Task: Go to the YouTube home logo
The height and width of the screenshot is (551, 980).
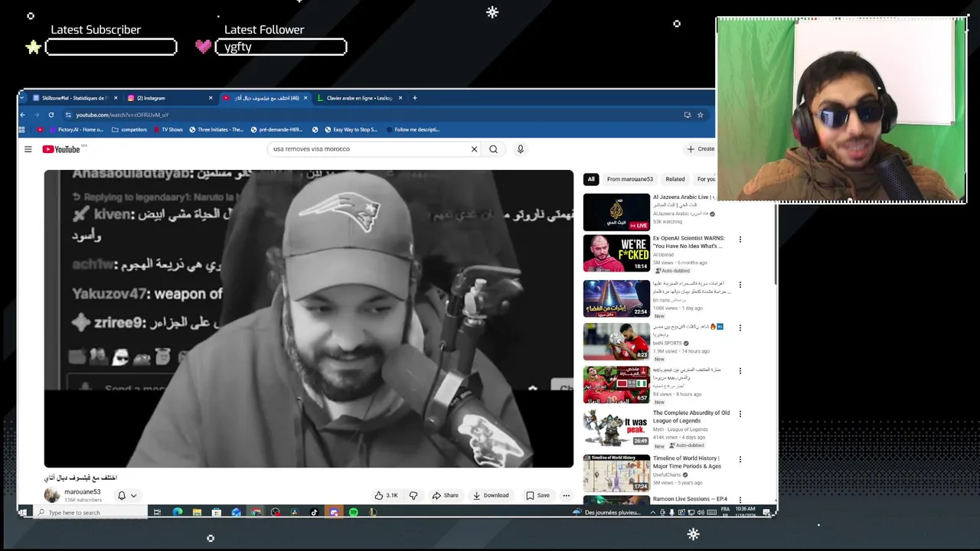Action: 61,149
